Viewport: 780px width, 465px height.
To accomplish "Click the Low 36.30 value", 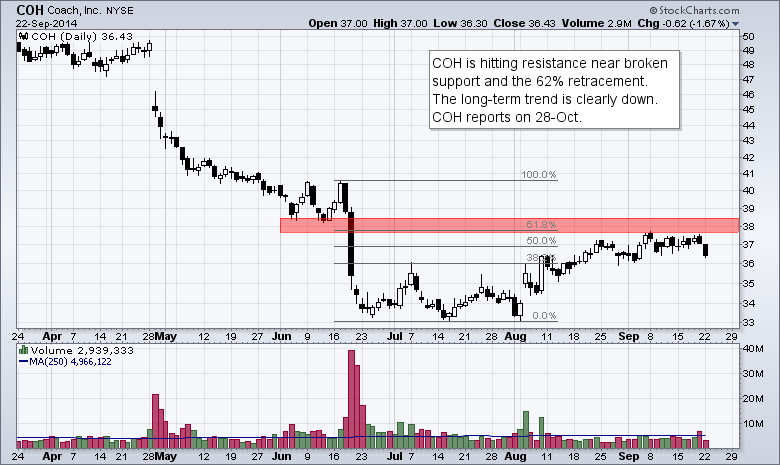I will click(x=460, y=23).
